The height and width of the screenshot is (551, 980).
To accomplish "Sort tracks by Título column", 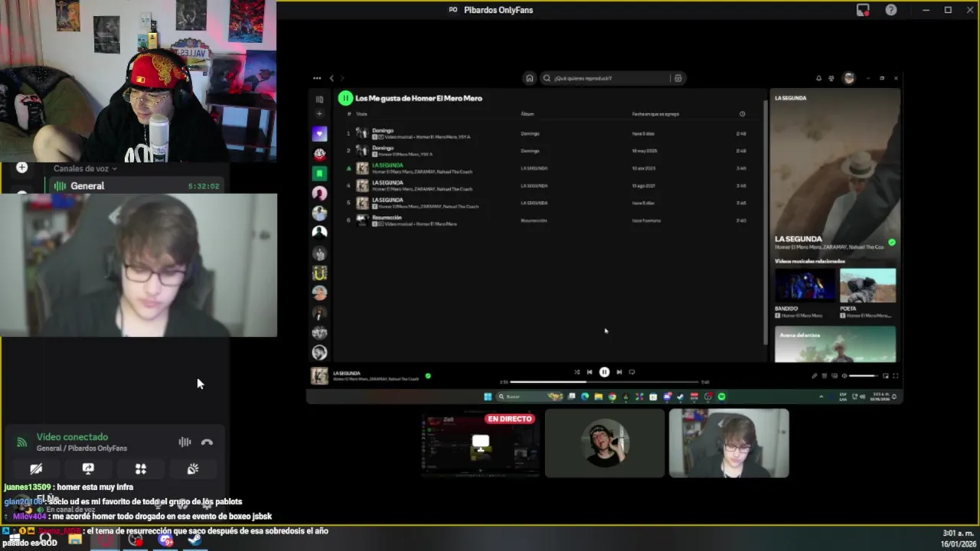I will coord(361,114).
